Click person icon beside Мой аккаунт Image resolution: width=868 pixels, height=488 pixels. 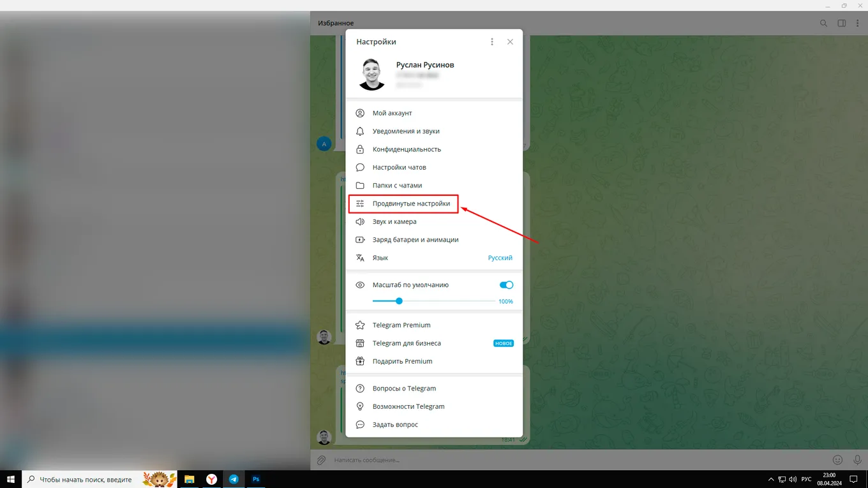(360, 113)
